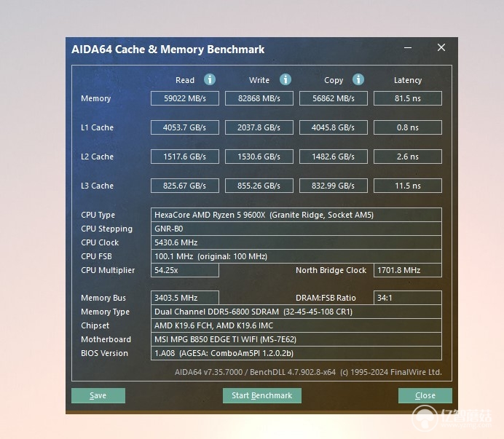Click L1 Cache Read 4053.7 GB/s
The width and height of the screenshot is (504, 439).
pos(185,127)
